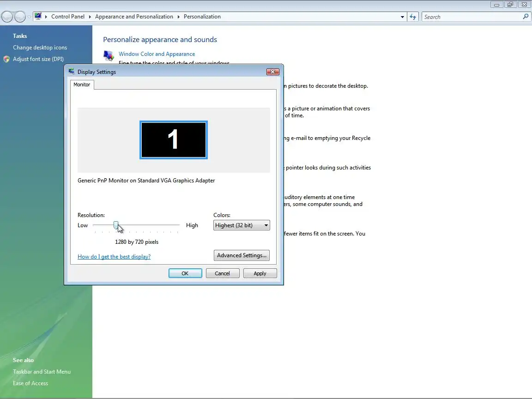This screenshot has height=399, width=532.
Task: Open the address bar history dropdown
Action: [402, 17]
